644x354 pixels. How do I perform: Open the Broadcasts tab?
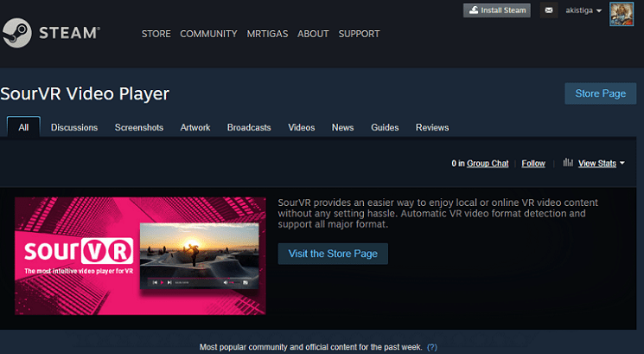tap(249, 127)
